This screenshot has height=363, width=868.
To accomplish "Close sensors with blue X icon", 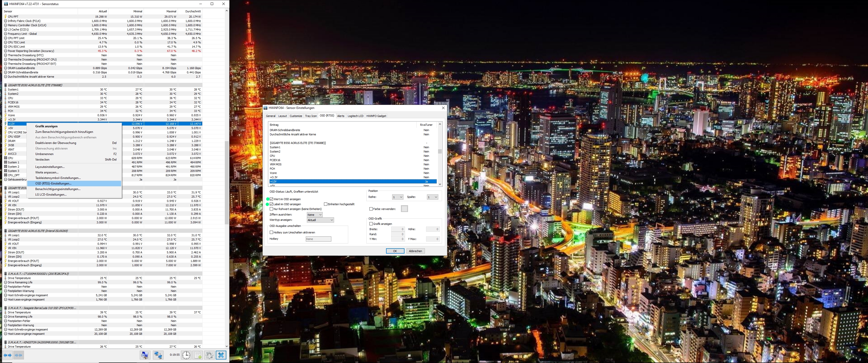I will (x=221, y=355).
